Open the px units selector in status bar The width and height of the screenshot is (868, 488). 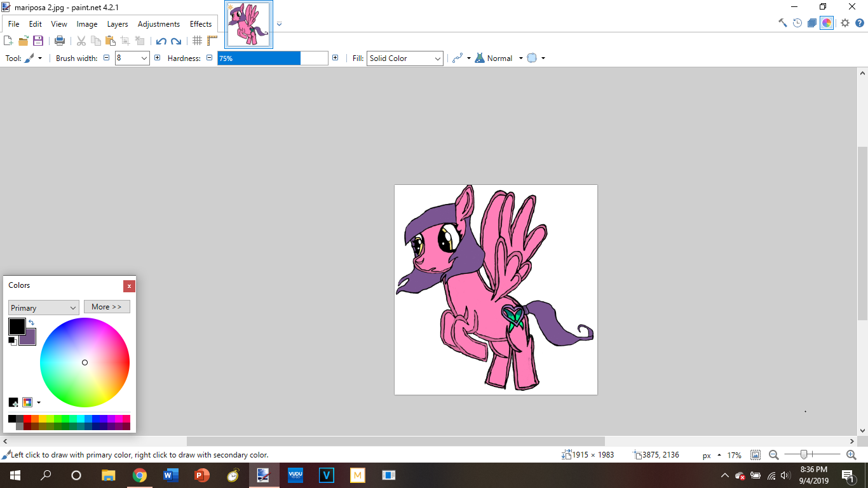tap(711, 455)
